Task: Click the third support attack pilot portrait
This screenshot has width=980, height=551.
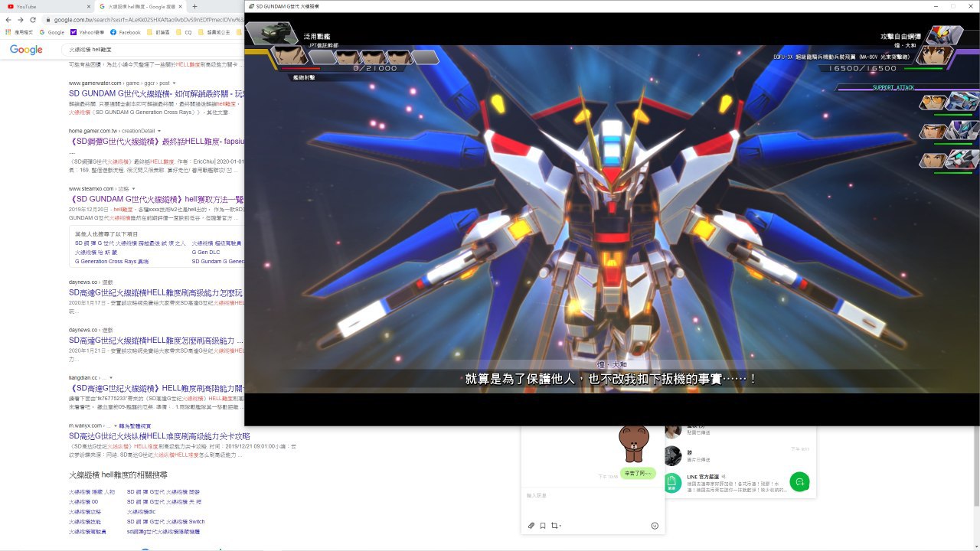Action: pos(933,160)
